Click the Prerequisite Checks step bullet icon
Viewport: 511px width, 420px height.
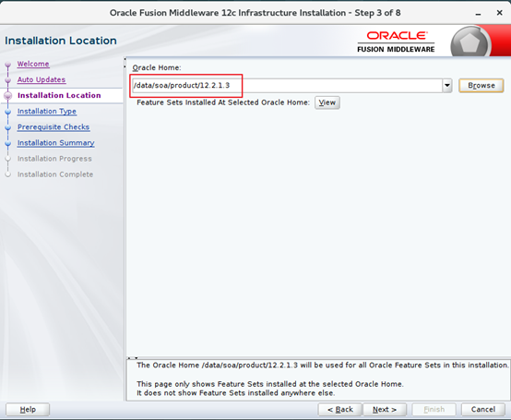coord(8,127)
